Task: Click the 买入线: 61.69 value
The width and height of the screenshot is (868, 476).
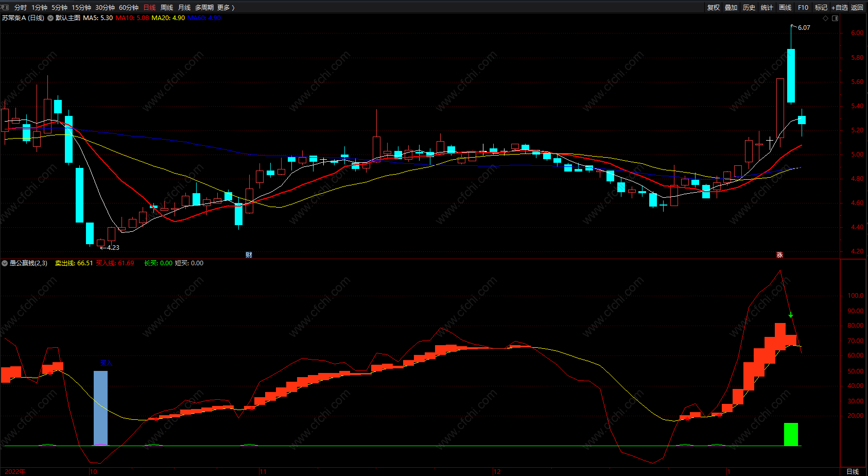Action: click(115, 263)
